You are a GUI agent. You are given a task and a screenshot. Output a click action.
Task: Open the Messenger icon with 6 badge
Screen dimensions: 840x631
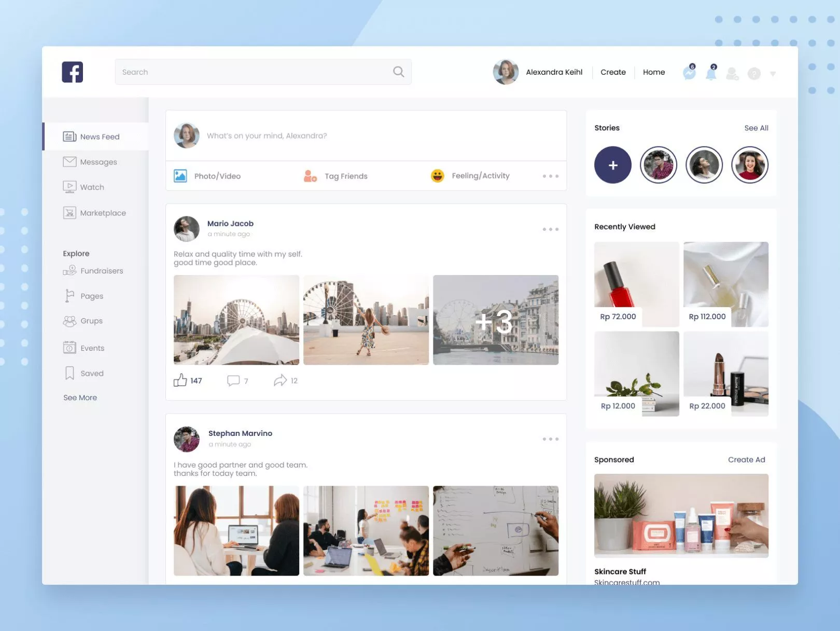click(689, 73)
